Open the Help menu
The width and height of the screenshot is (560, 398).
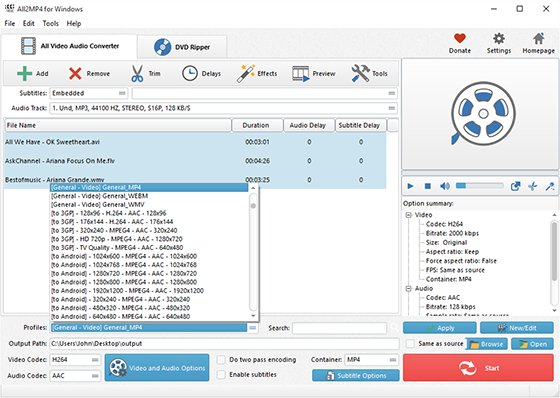point(74,24)
